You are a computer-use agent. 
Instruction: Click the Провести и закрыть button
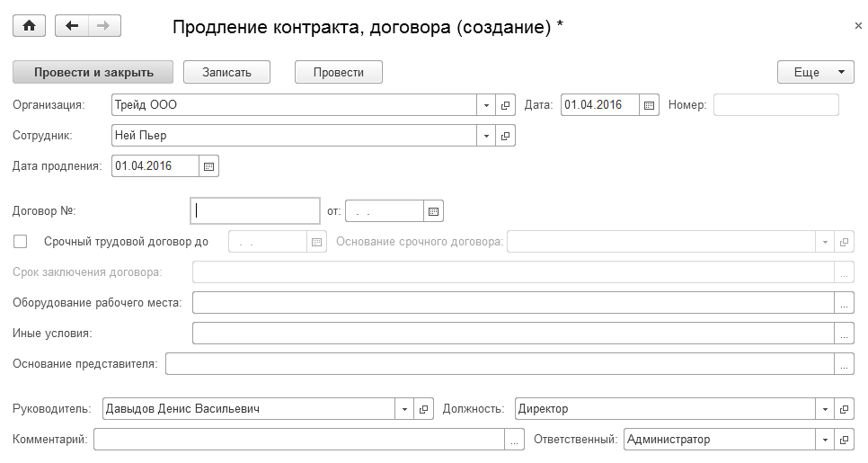pyautogui.click(x=93, y=72)
